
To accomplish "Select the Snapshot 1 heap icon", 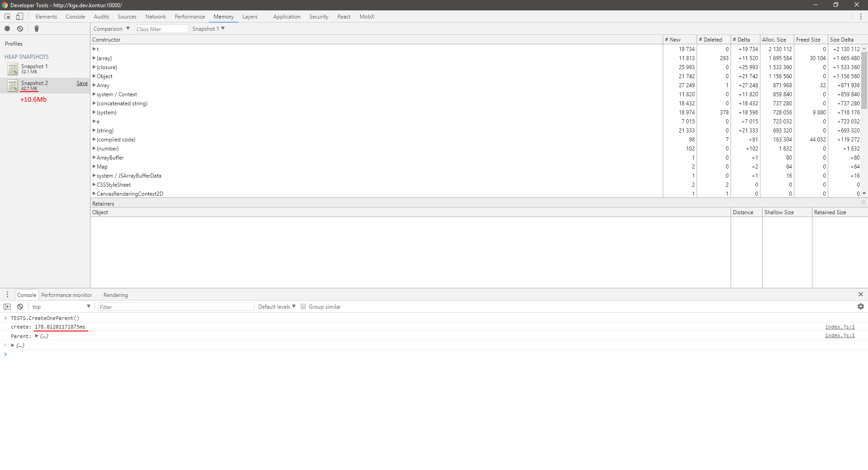I will tap(13, 69).
